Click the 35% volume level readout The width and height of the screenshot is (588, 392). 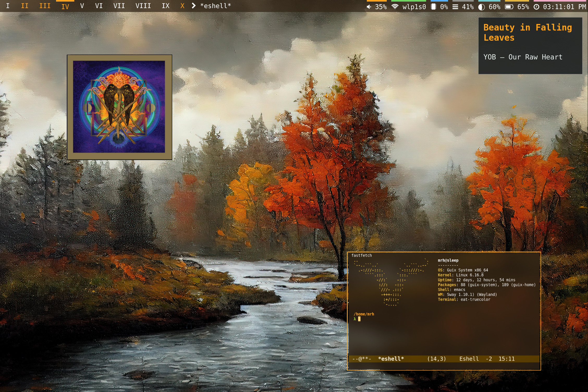pos(381,7)
